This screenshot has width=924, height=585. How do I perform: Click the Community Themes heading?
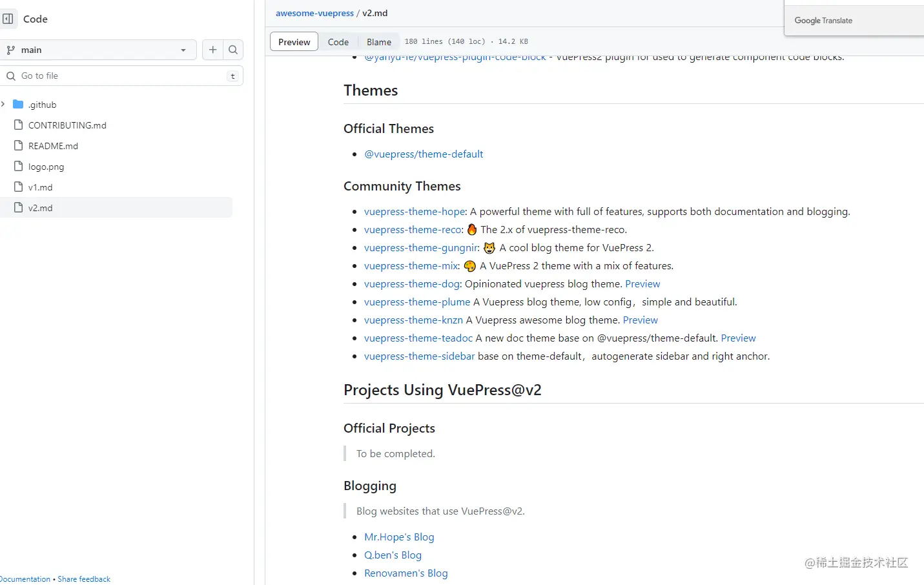(402, 186)
